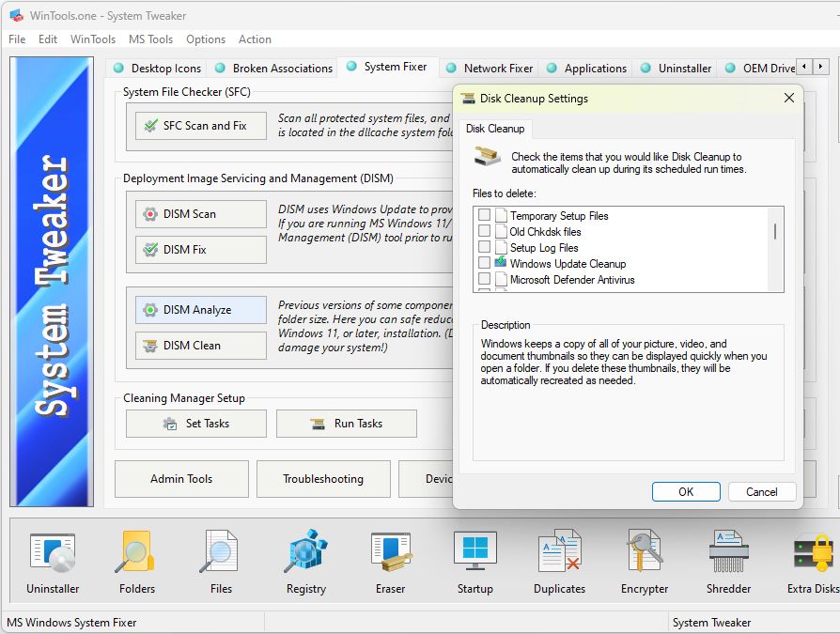Select Temporary Setup Files list entry text
The width and height of the screenshot is (840, 634).
click(x=559, y=216)
